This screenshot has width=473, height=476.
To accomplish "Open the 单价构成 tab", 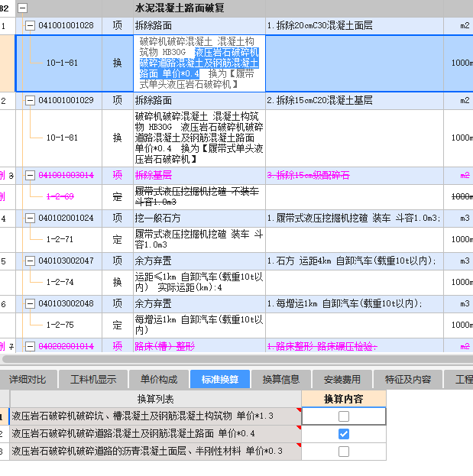I will coord(159,379).
